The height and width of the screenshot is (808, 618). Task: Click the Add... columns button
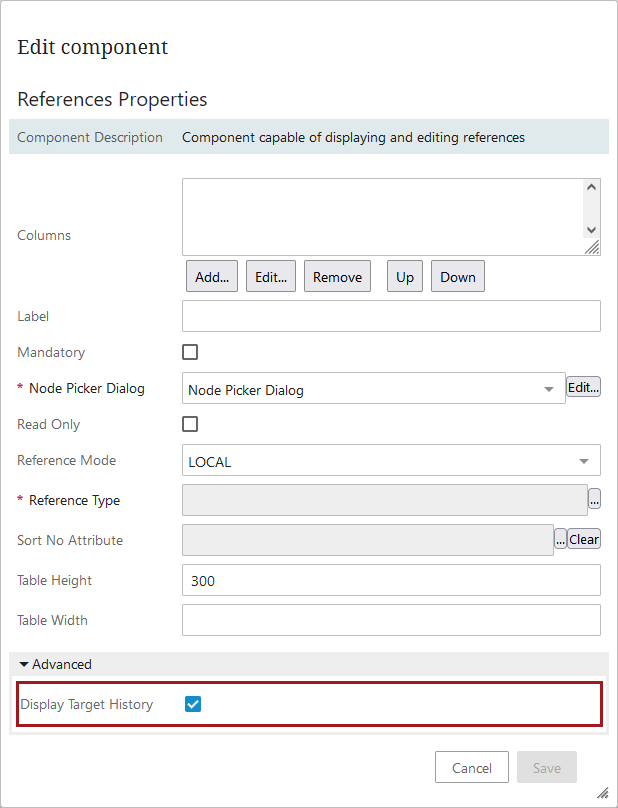[x=212, y=277]
